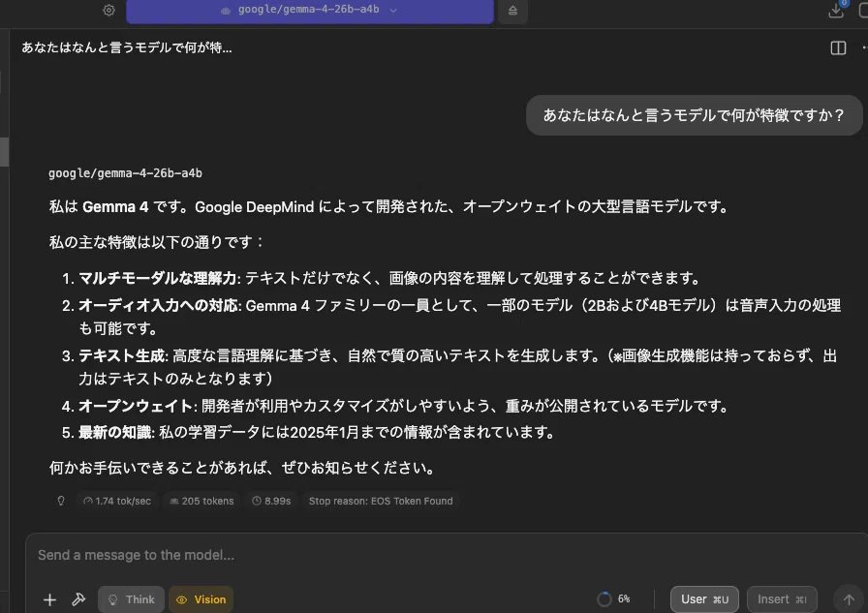Click the オープンウェイト list item
Screen dimensions: 868x613
(395, 406)
